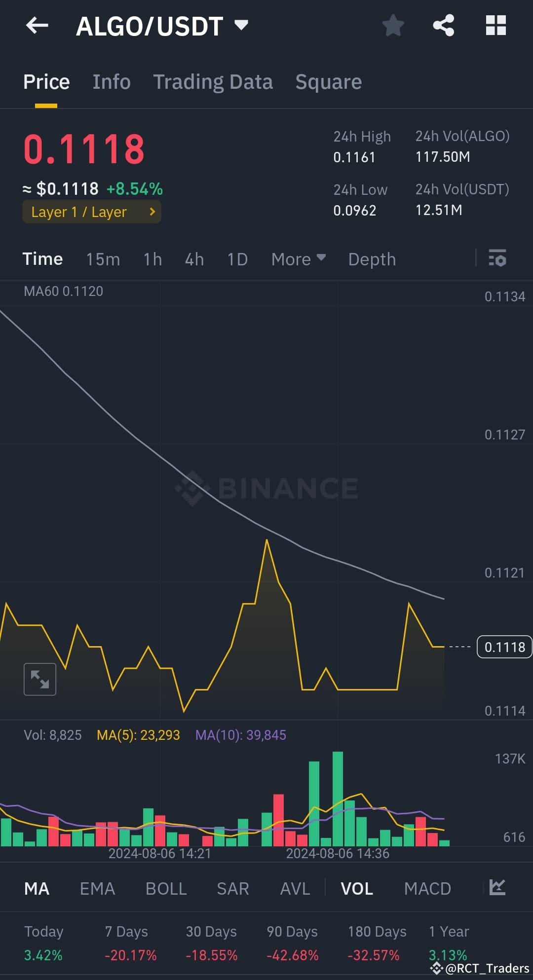Select the Depth view
This screenshot has width=533, height=980.
pyautogui.click(x=371, y=258)
